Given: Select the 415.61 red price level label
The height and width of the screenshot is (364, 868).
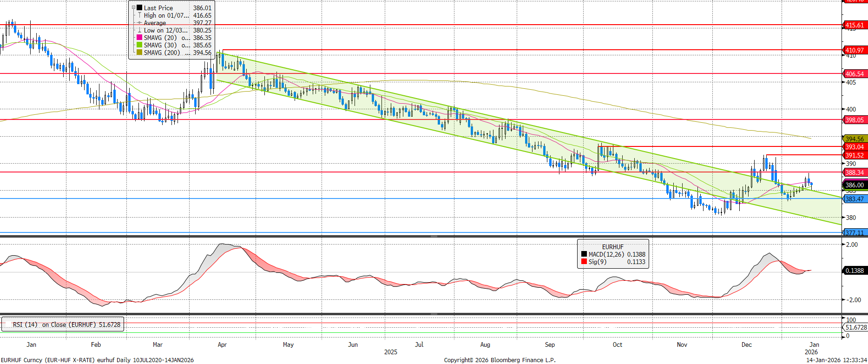Looking at the screenshot, I should 854,25.
